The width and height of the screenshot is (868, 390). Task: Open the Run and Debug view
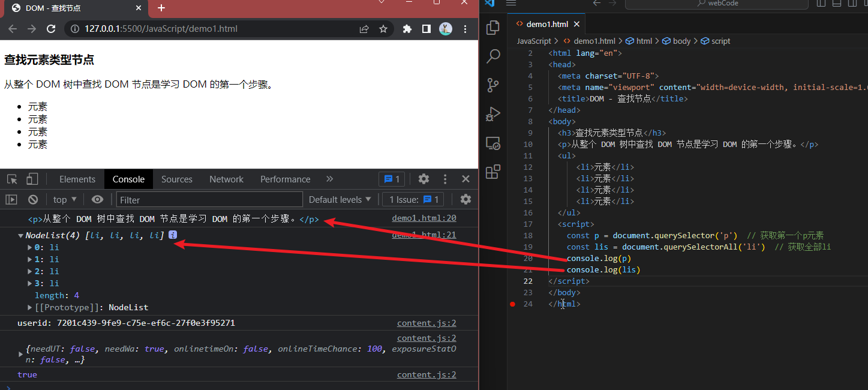click(x=493, y=114)
